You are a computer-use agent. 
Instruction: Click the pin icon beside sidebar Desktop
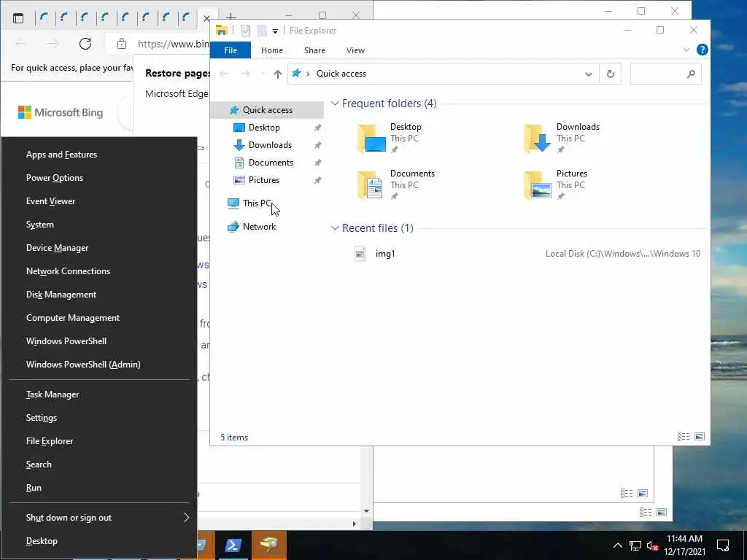point(317,128)
